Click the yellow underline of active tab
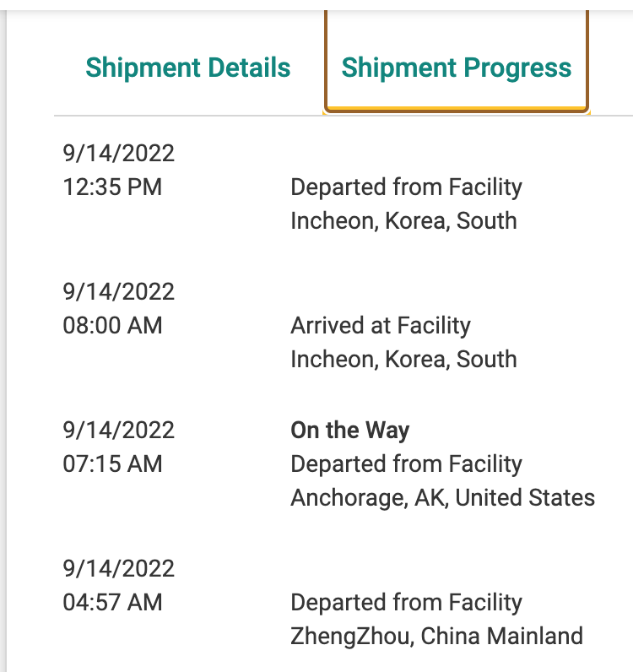Viewport: 633px width, 672px height. (x=457, y=109)
